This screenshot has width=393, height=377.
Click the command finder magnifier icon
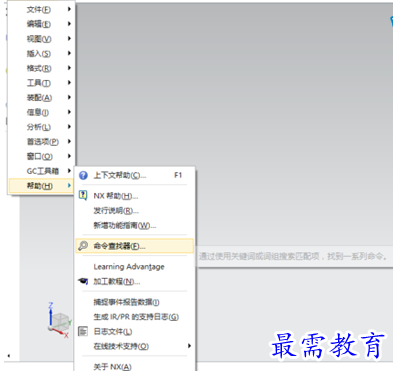(83, 246)
